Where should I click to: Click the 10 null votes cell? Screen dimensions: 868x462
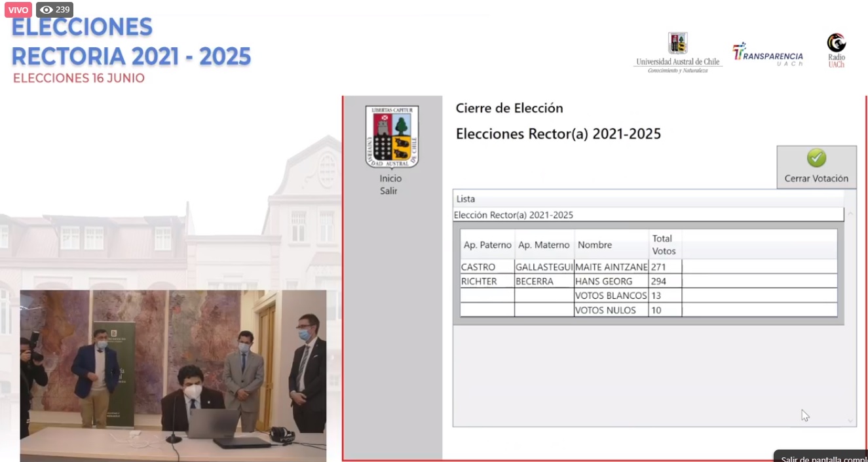665,310
